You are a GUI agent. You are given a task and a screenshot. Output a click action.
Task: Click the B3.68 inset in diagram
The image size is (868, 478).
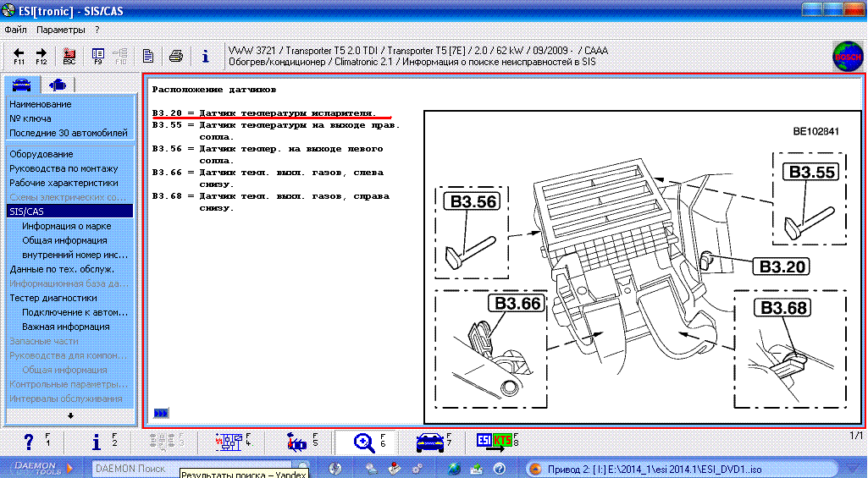[x=790, y=349]
